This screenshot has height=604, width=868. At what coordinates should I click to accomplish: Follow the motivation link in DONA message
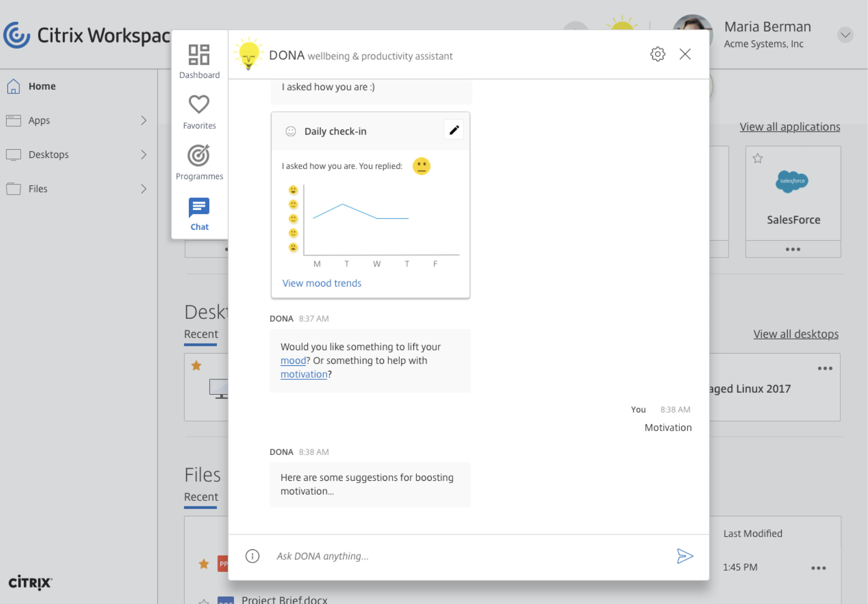(x=304, y=374)
